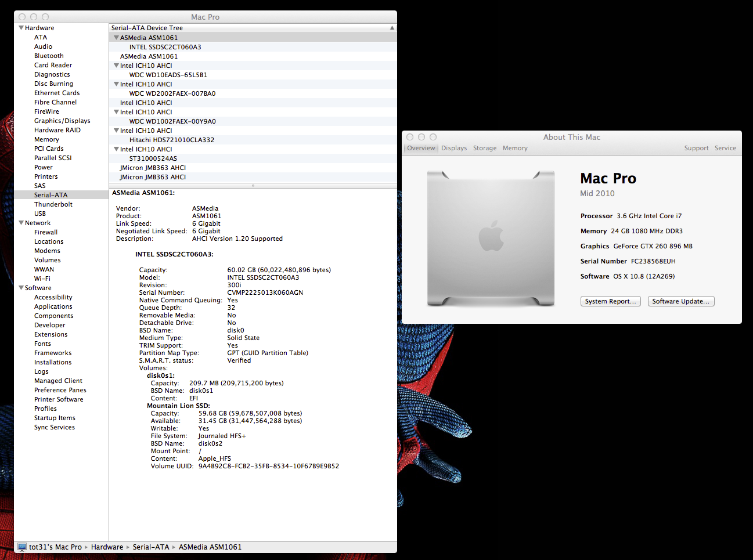The width and height of the screenshot is (753, 560).
Task: Open the Storage tab
Action: pos(485,148)
